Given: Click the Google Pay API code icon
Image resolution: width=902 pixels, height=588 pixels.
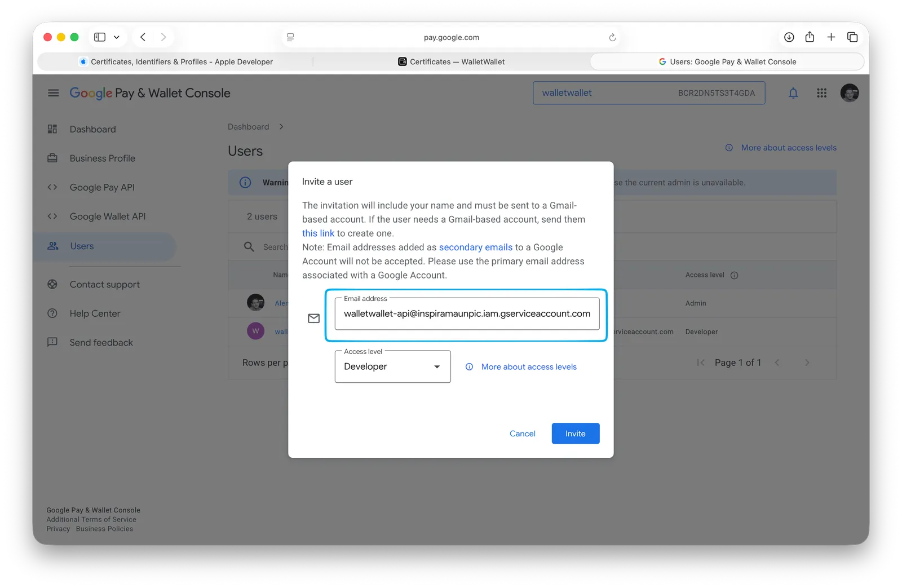Looking at the screenshot, I should [52, 187].
